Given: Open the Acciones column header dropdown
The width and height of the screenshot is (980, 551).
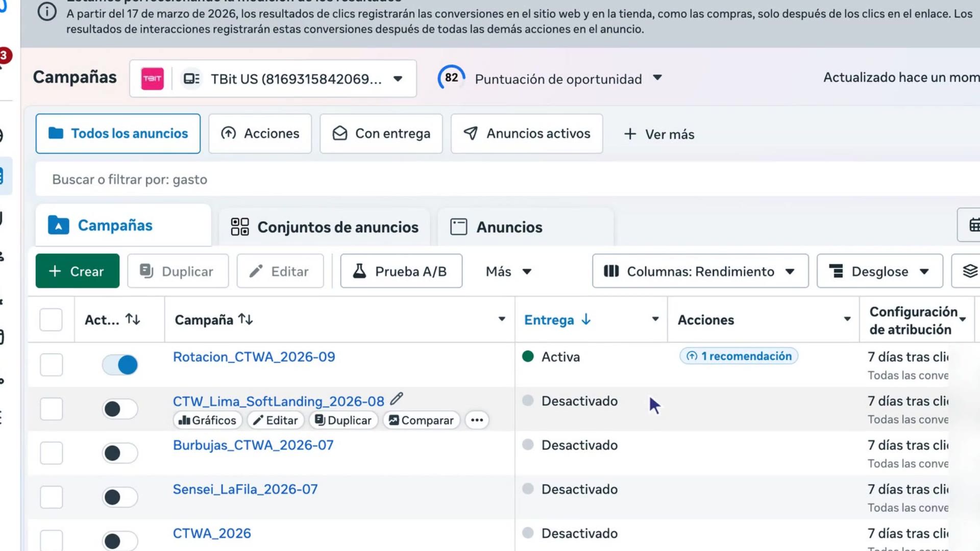Looking at the screenshot, I should click(x=847, y=319).
